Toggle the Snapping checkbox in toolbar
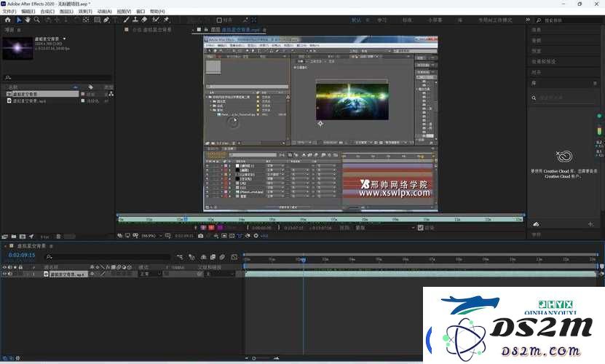Image resolution: width=605 pixels, height=364 pixels. click(219, 20)
